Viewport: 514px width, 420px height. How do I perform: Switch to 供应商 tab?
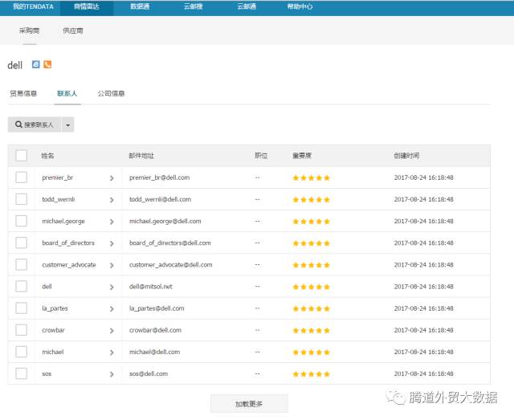pyautogui.click(x=73, y=31)
